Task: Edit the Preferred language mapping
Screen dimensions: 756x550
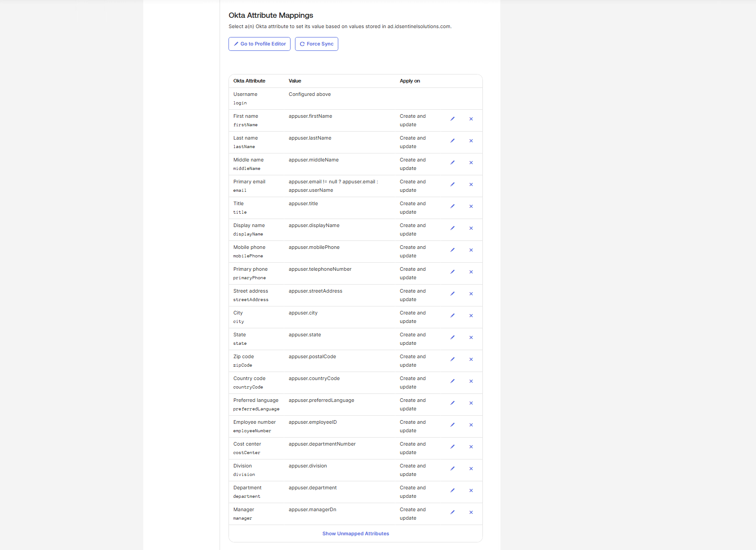Action: tap(453, 403)
